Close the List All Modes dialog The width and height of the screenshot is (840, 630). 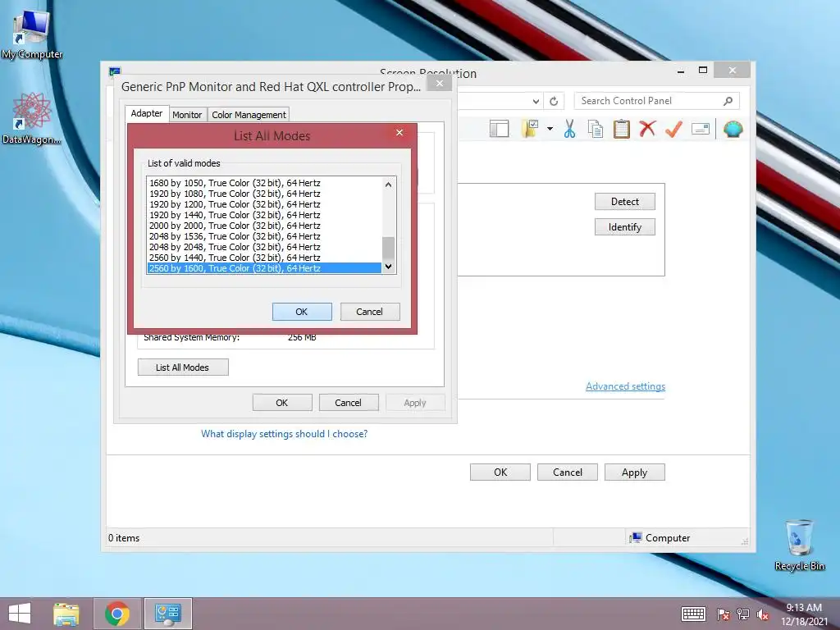pos(399,133)
